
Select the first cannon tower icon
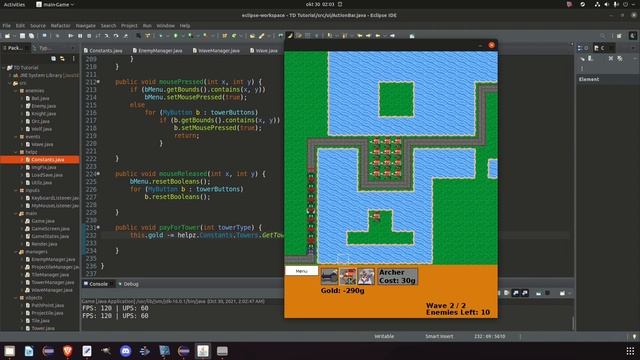coord(329,277)
